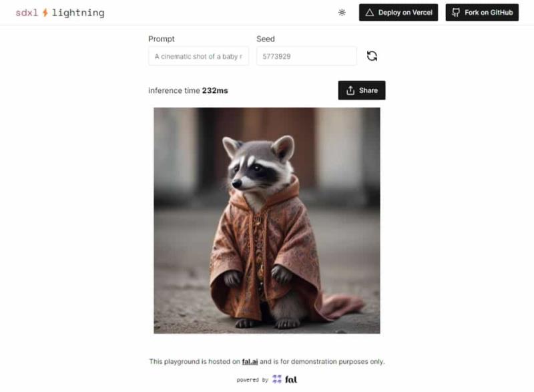The width and height of the screenshot is (534, 392).
Task: Click the upload arrow icon in Share
Action: coord(350,90)
